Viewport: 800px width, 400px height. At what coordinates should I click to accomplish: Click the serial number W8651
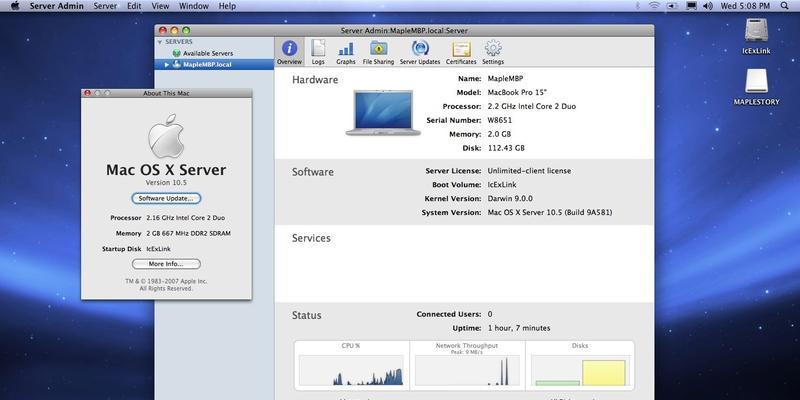tap(499, 120)
